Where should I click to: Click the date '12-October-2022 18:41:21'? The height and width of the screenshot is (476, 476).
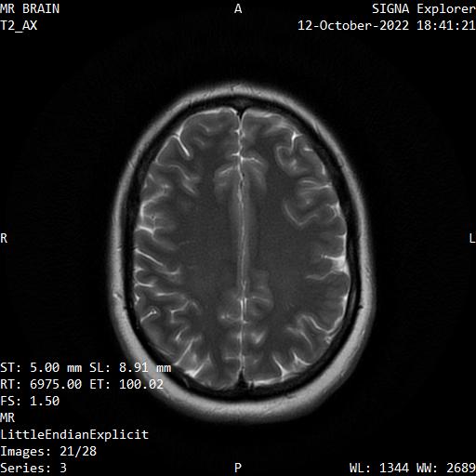[x=387, y=25]
